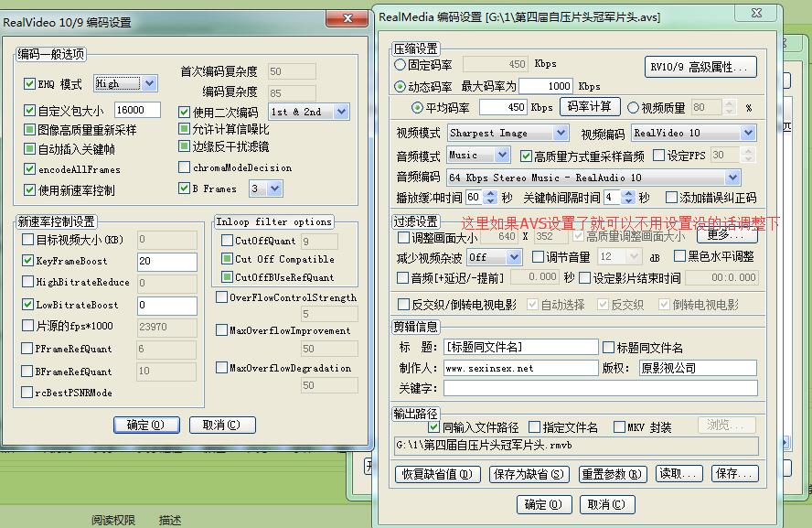Click 更多... filter settings button
The width and height of the screenshot is (812, 528).
[727, 235]
